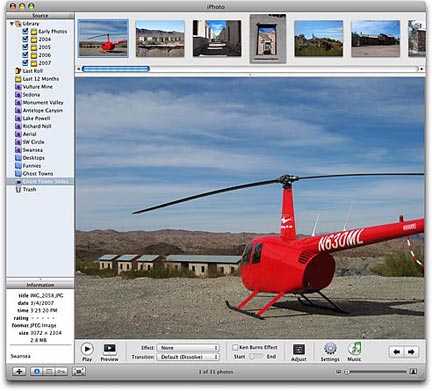Click the filmstrip horizontal scrollbar thumb
432x391 pixels.
click(x=116, y=69)
